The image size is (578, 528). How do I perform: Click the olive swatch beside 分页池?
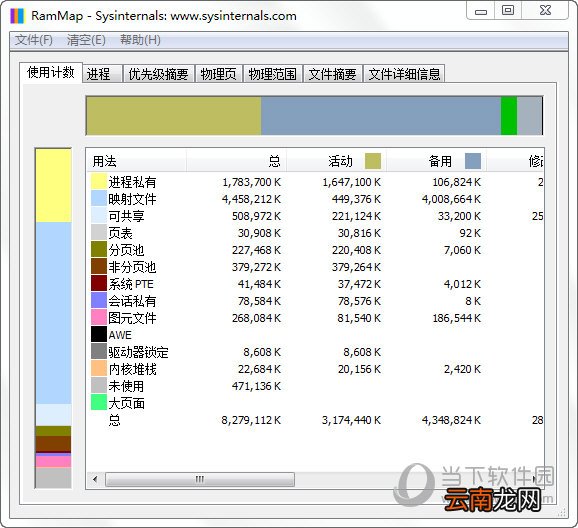99,250
